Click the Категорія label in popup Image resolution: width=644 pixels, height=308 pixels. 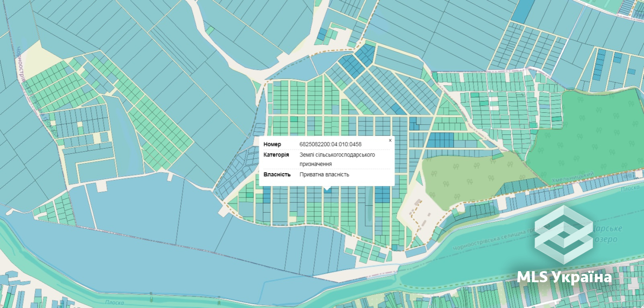276,155
